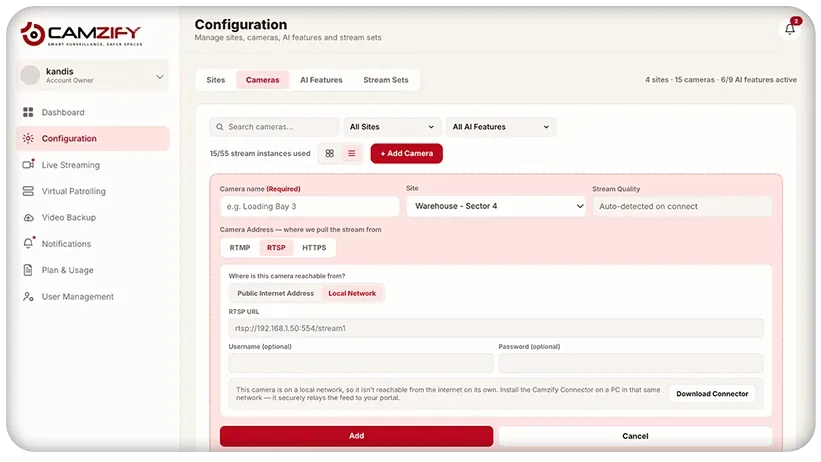This screenshot has height=462, width=821.
Task: Open Warehouse - Sector 4 site dropdown
Action: click(496, 206)
